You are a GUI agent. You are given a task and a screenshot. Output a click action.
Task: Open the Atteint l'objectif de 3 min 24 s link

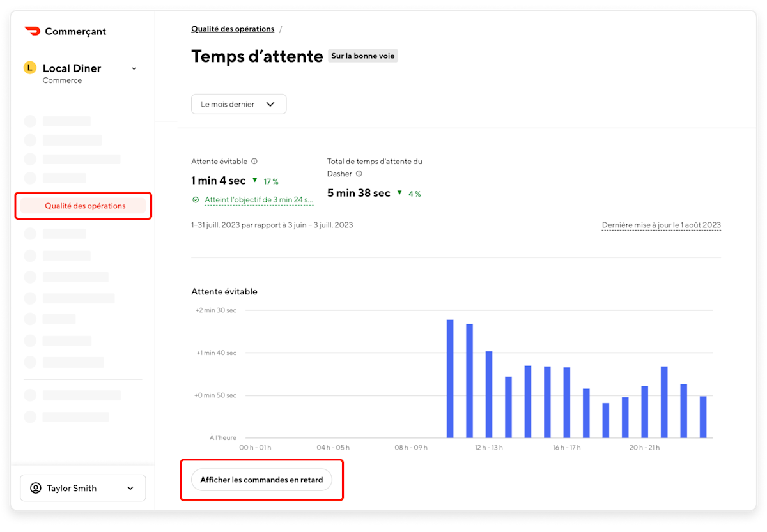259,200
